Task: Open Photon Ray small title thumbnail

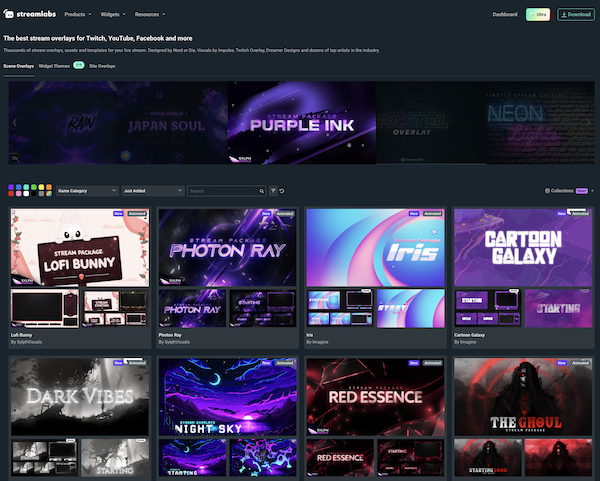Action: coord(192,308)
